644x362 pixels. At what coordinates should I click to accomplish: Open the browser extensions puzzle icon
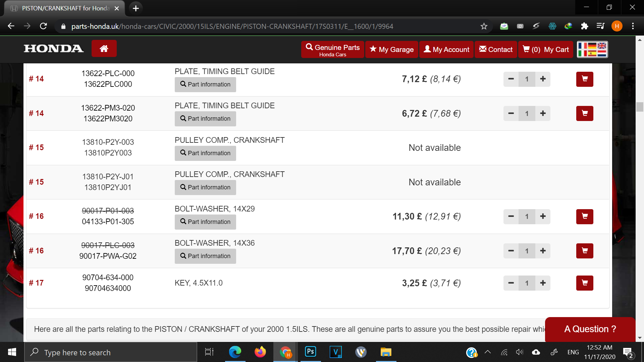(x=585, y=26)
